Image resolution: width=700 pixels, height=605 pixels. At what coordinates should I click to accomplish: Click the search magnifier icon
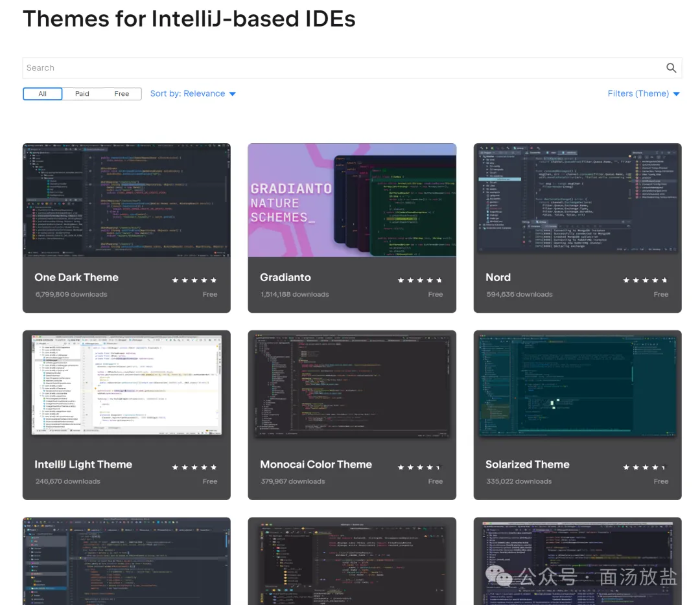pos(671,68)
